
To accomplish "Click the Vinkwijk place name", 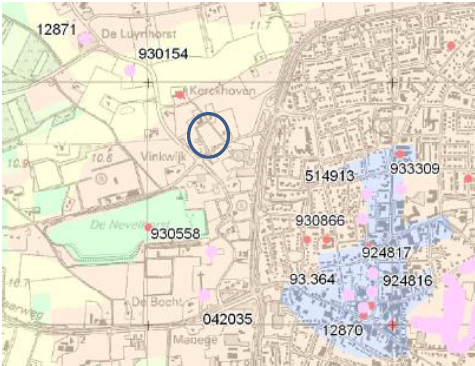I will (164, 157).
